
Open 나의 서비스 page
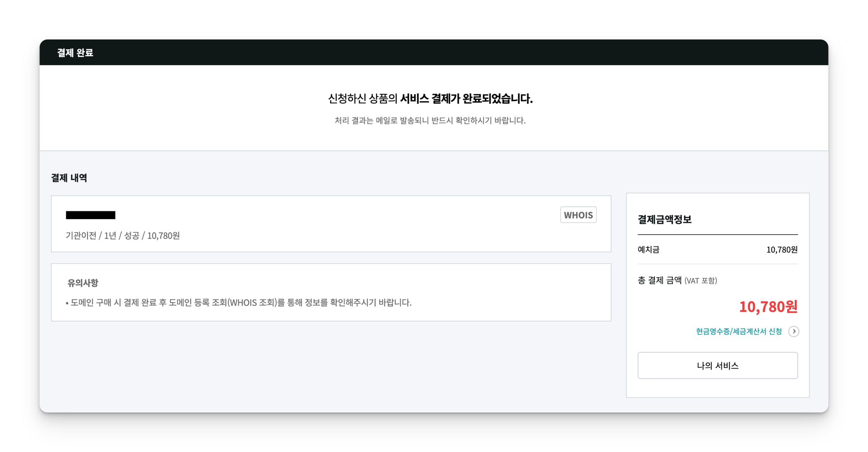coord(717,366)
